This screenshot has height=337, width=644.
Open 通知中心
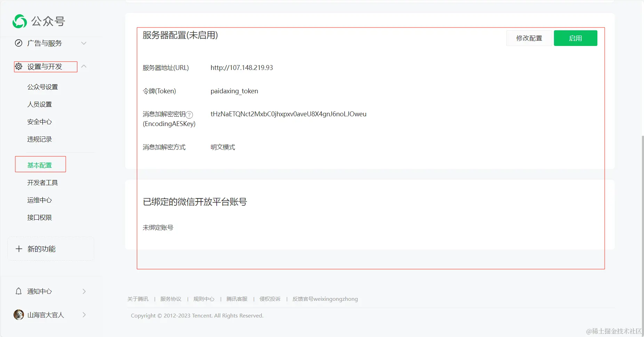click(40, 291)
